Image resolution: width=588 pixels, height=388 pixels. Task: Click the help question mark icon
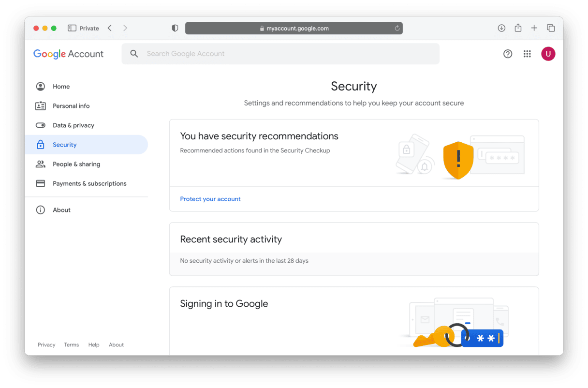508,54
